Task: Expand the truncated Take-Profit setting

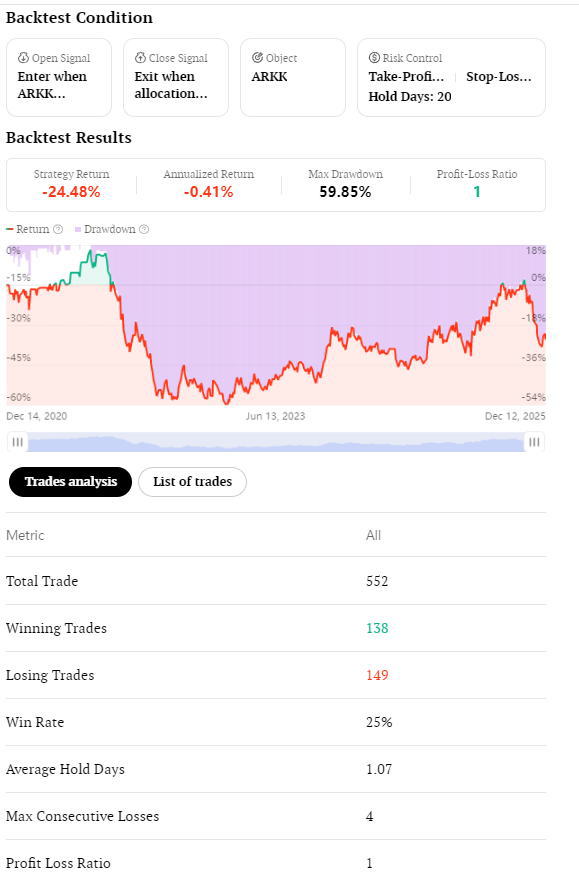Action: click(406, 76)
